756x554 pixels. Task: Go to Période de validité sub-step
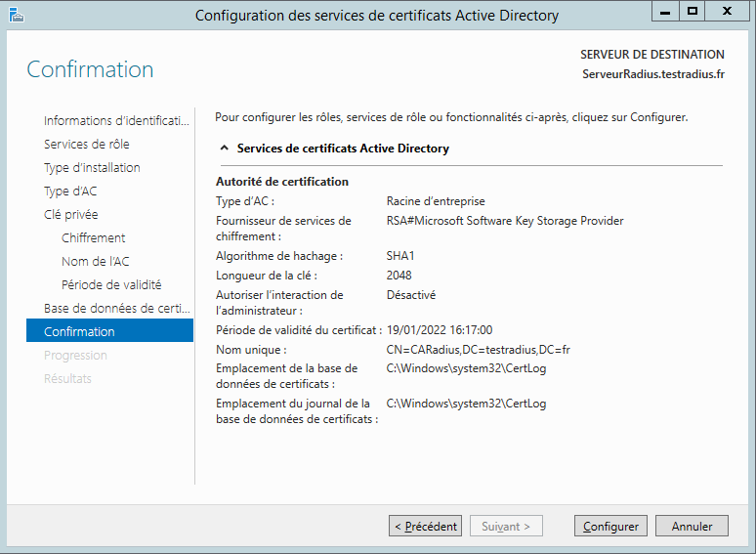point(111,284)
